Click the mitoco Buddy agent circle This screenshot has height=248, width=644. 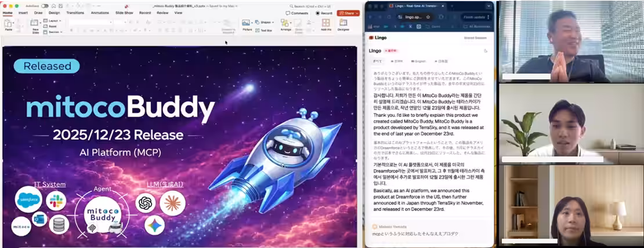click(x=103, y=215)
